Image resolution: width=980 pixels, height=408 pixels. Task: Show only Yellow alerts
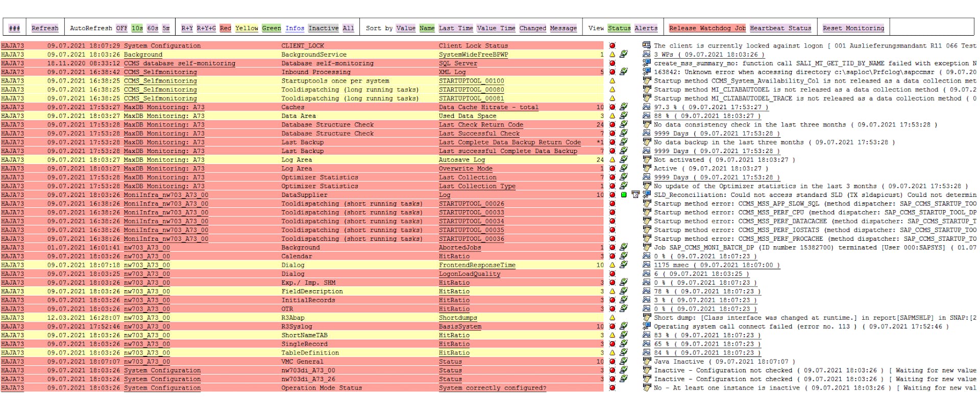(x=247, y=29)
